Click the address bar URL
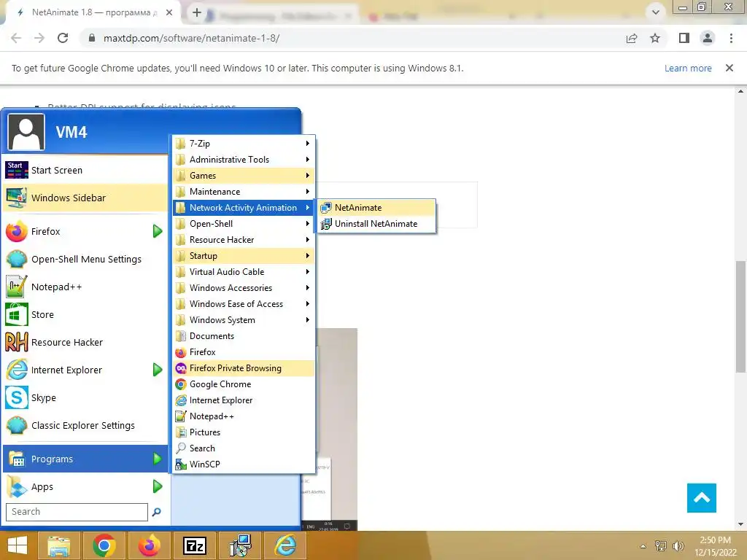The height and width of the screenshot is (560, 747). click(x=192, y=38)
